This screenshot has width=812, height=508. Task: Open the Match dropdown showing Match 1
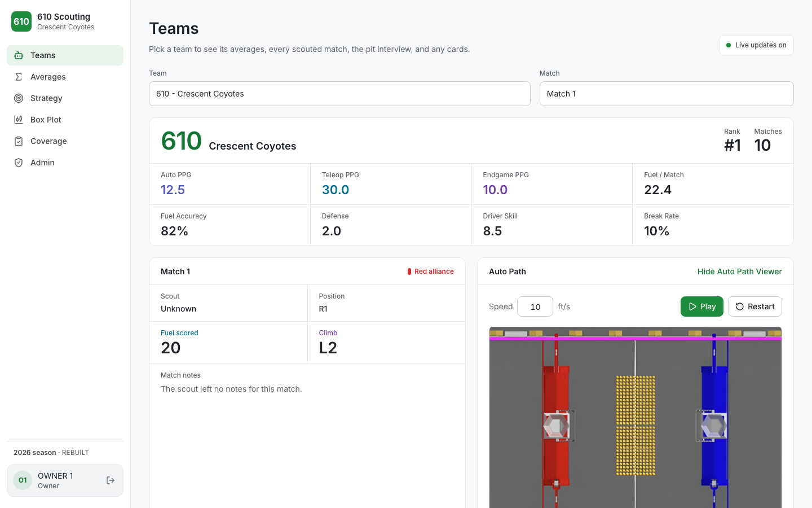click(667, 94)
